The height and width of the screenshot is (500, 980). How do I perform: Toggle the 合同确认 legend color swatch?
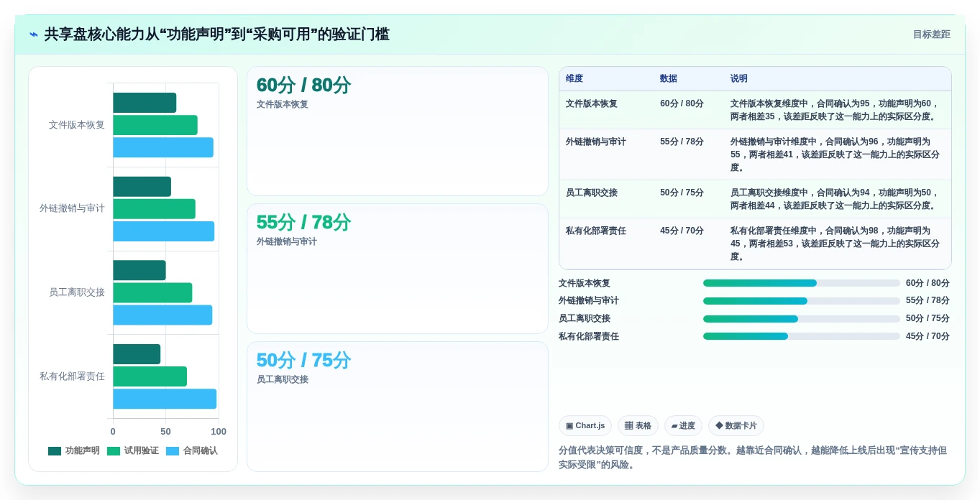click(x=173, y=451)
